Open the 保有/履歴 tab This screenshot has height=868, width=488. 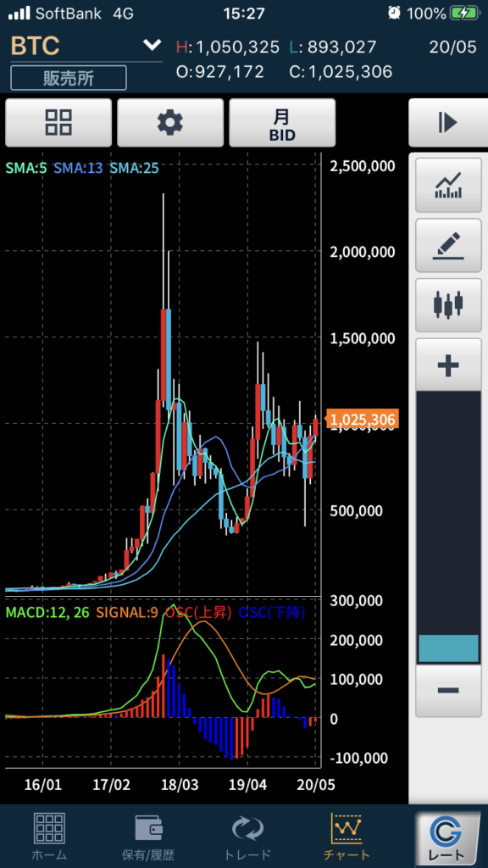[x=149, y=837]
